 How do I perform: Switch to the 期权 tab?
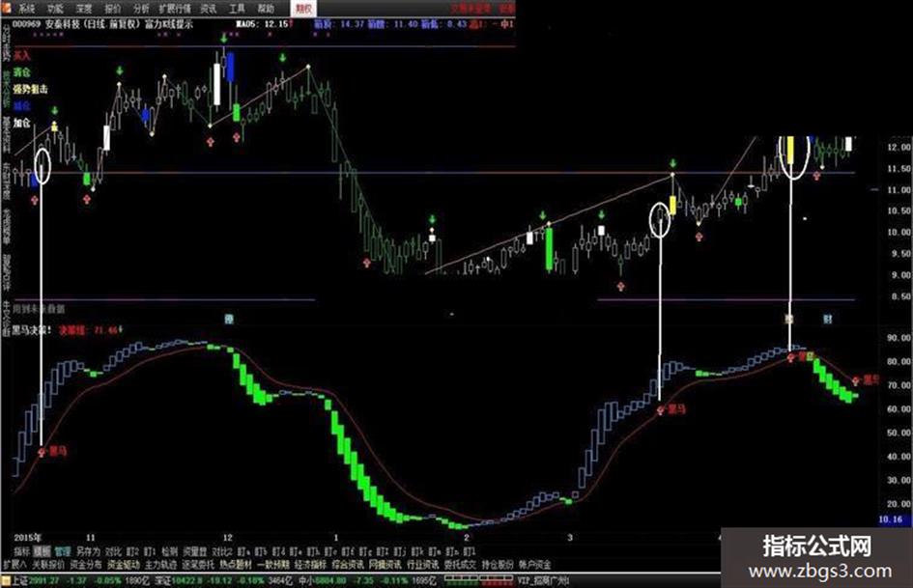(x=302, y=8)
